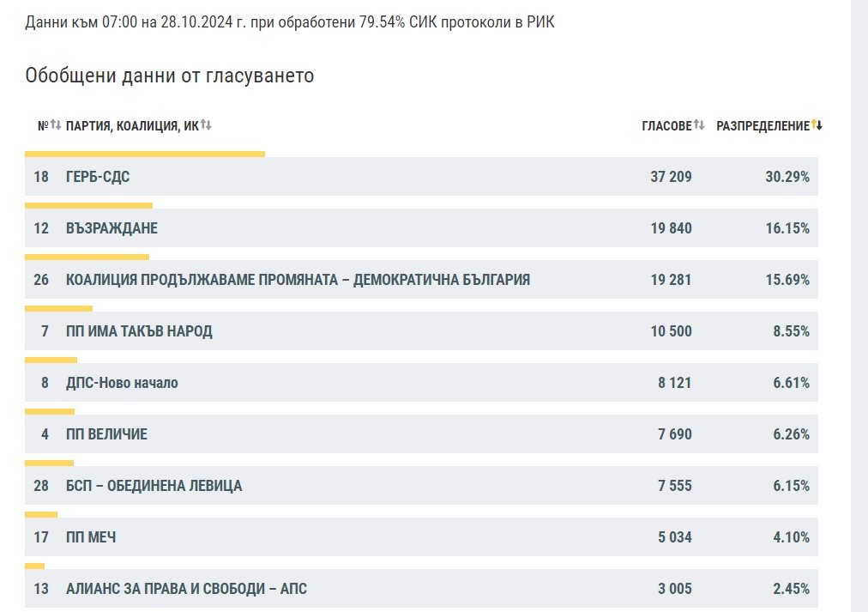
Task: Click sort arrows next to ПАРТИЯ, КОАЛИЦИЯ, ИК
Action: (x=206, y=125)
